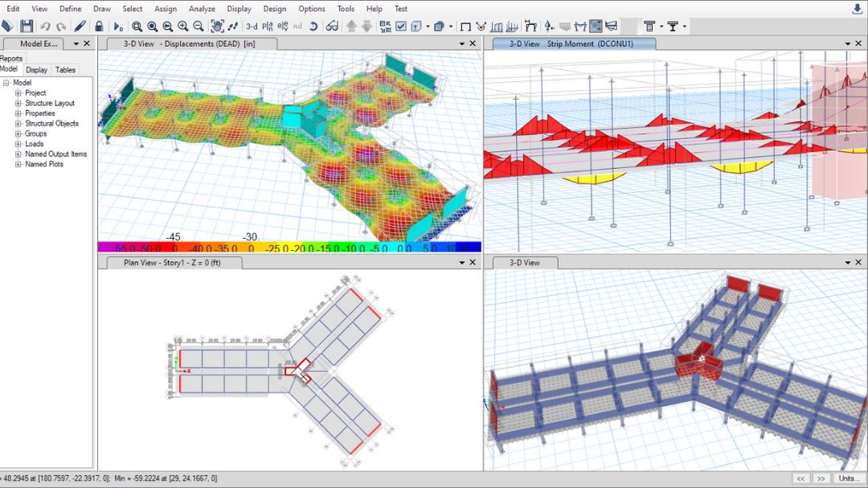Screen dimensions: 868x488
Task: Expand the Loads tree node
Action: tap(18, 144)
